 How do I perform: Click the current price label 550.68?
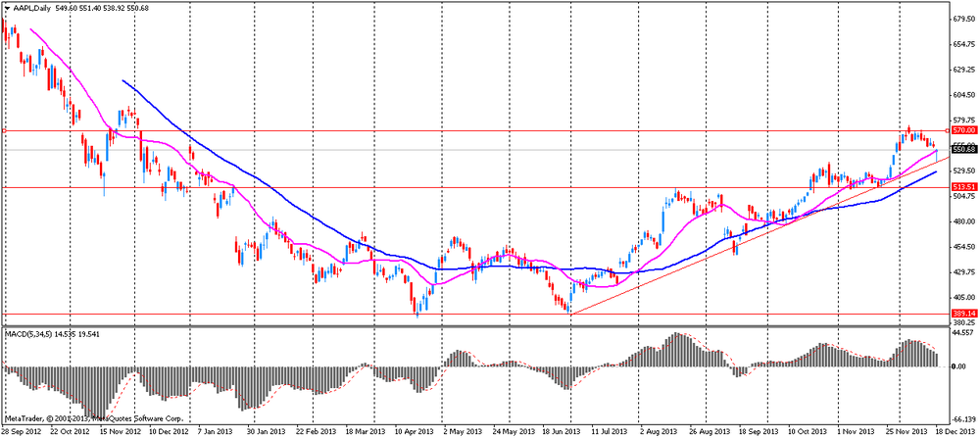click(x=963, y=149)
